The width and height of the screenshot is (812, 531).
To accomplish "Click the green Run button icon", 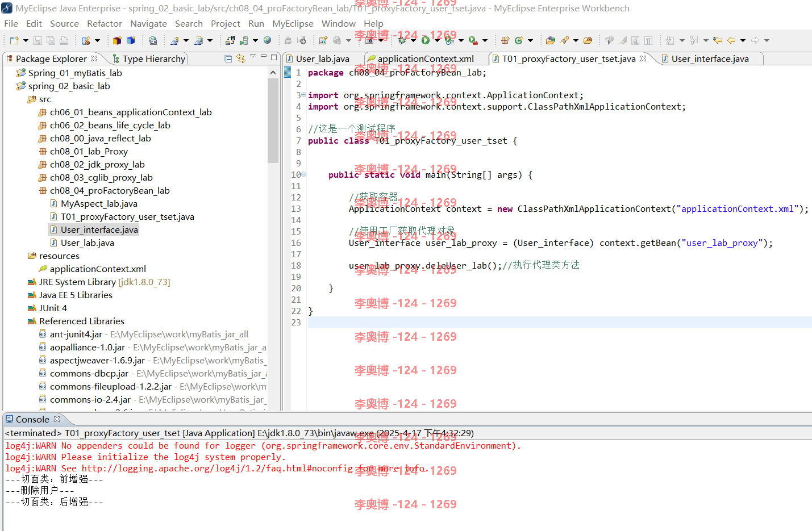I will (x=425, y=40).
